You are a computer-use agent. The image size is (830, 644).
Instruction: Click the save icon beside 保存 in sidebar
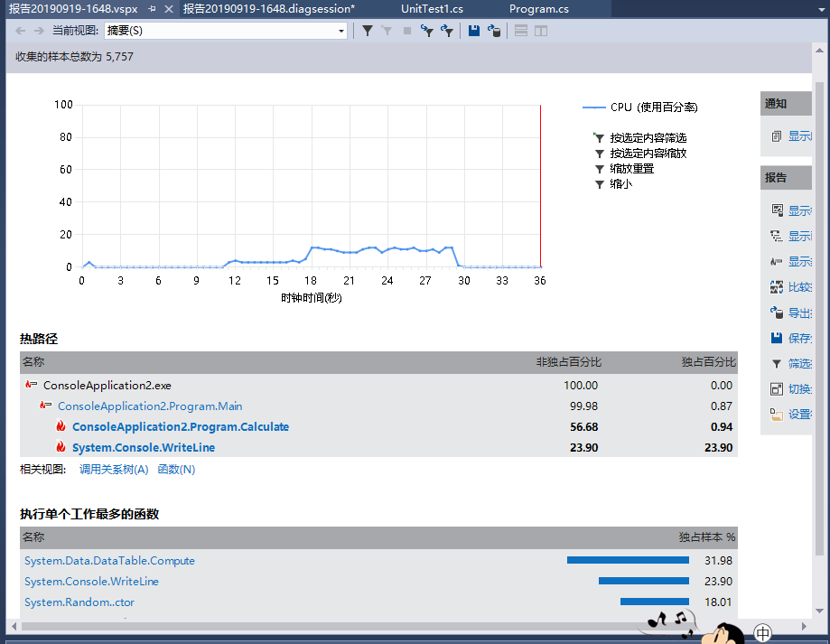777,338
